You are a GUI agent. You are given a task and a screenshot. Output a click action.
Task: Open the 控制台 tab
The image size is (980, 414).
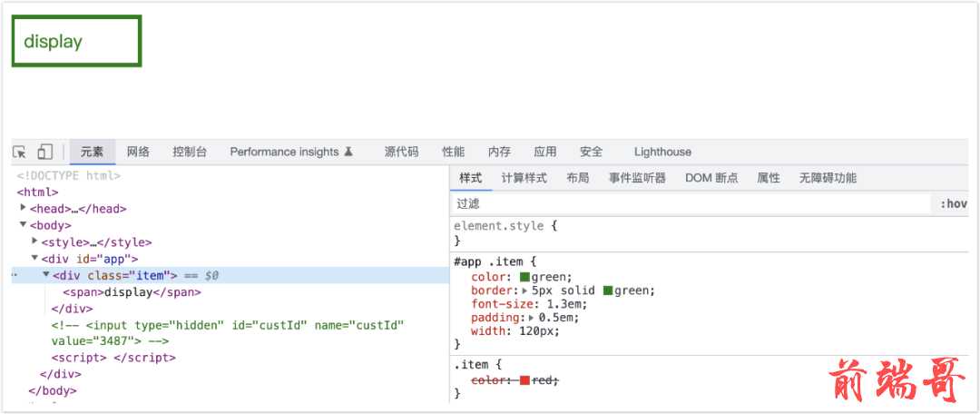(x=190, y=152)
